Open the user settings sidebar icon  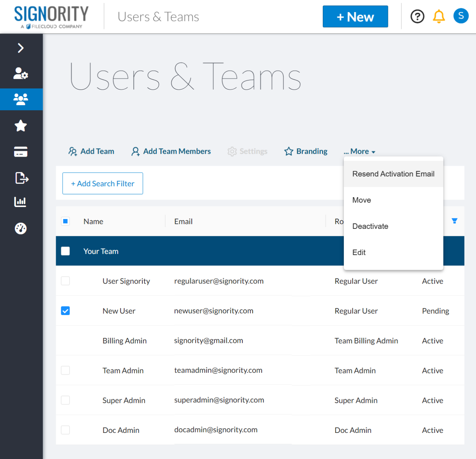click(x=21, y=74)
